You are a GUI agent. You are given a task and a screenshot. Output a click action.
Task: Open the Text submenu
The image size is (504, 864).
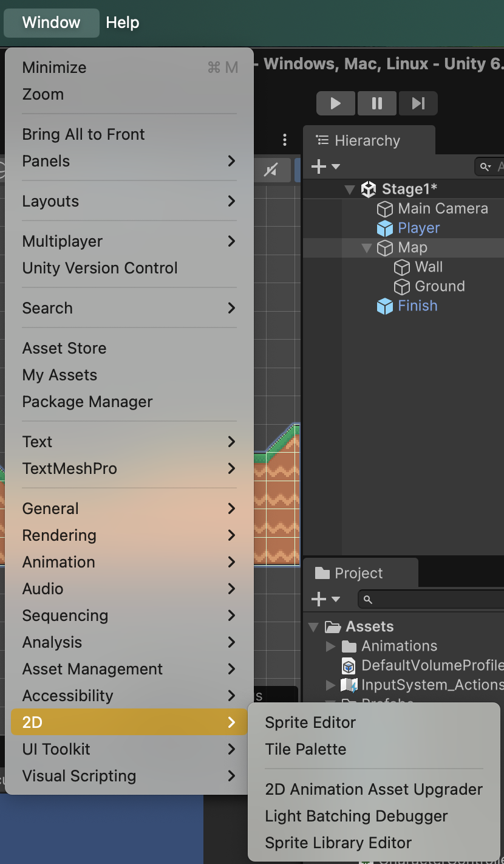tap(129, 442)
